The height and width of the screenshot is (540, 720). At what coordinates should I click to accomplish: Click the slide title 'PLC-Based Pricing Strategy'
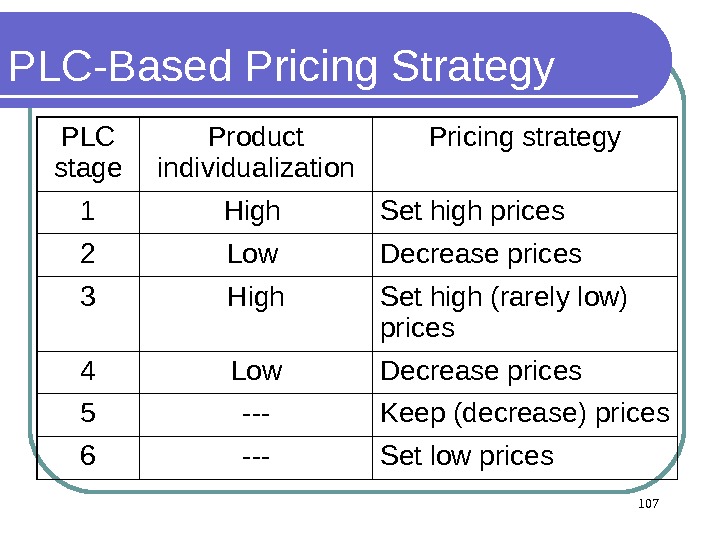tap(281, 68)
